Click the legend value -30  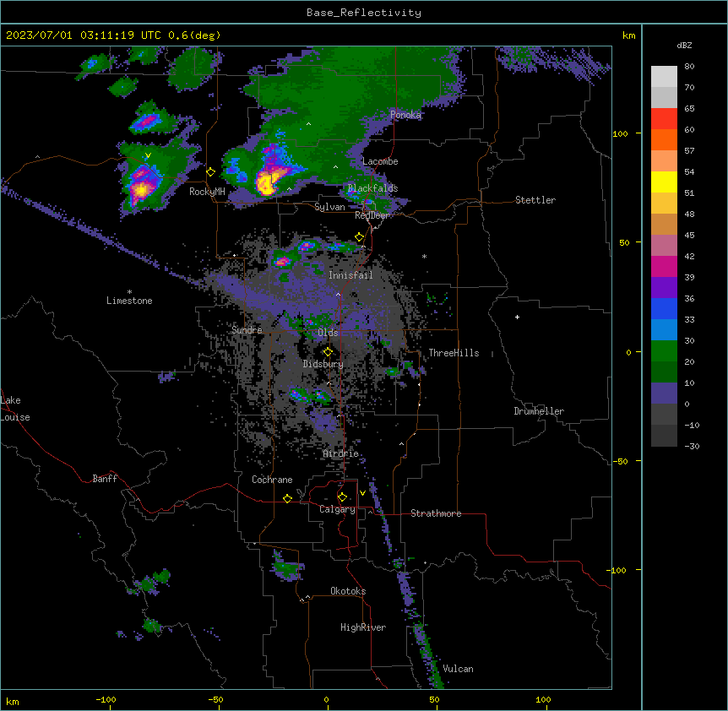(x=692, y=447)
